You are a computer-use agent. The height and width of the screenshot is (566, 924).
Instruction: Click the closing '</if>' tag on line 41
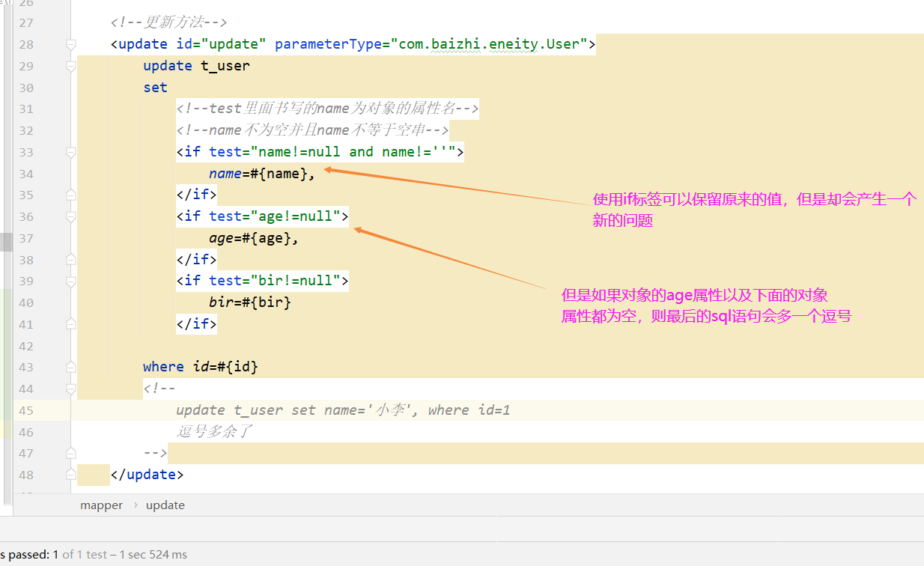(x=196, y=324)
